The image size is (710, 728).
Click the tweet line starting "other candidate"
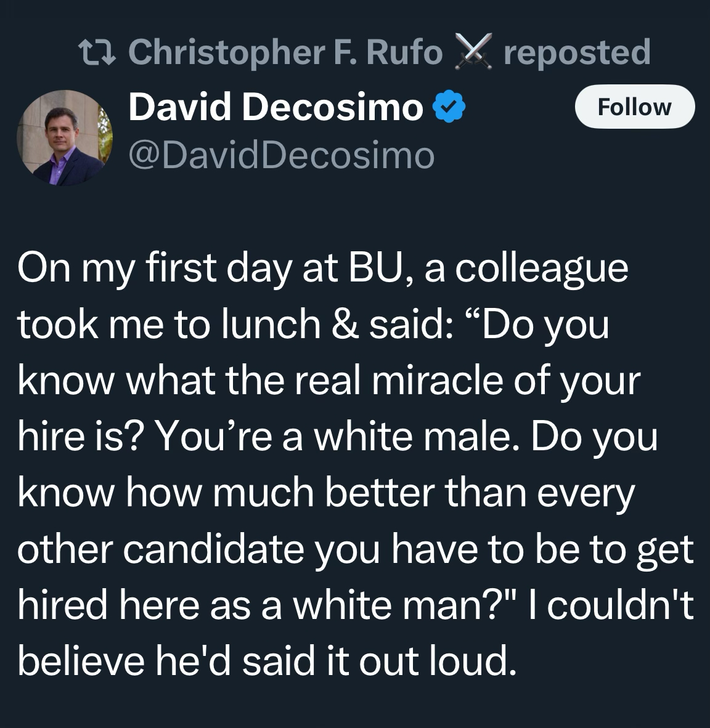(355, 550)
